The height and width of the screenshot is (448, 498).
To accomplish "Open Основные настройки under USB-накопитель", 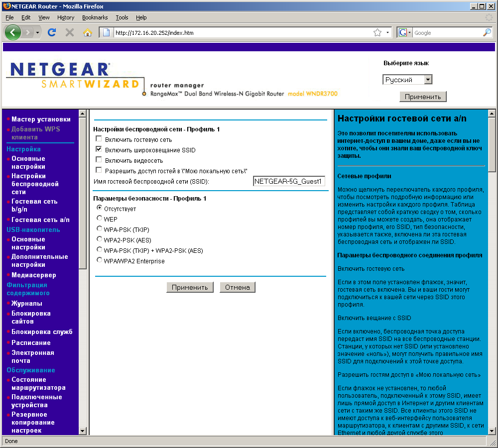I will (x=28, y=243).
